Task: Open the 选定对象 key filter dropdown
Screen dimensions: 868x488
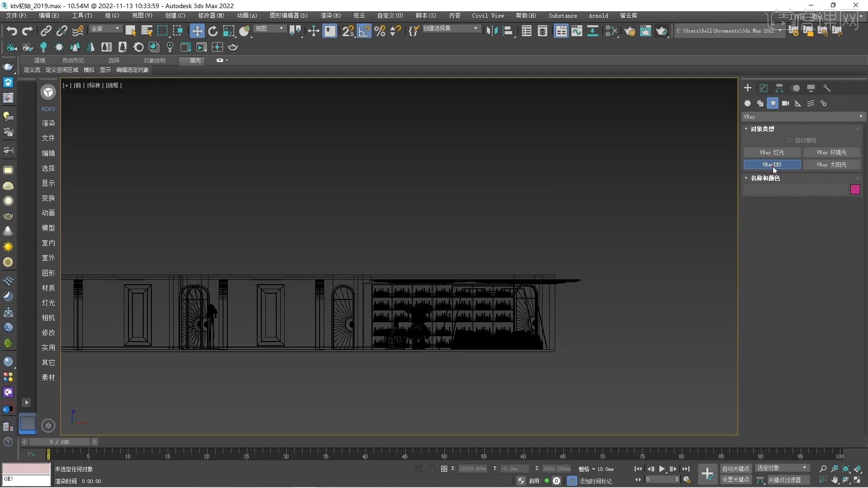Action: 782,468
